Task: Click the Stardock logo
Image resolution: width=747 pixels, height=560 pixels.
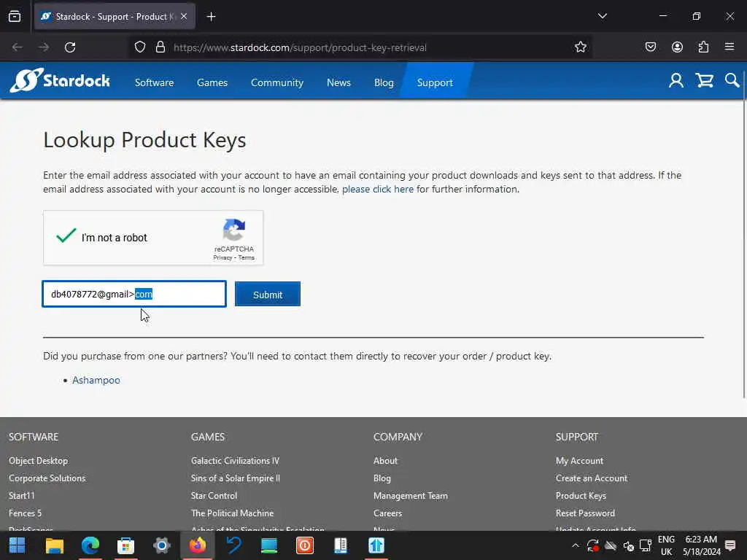Action: coord(60,80)
